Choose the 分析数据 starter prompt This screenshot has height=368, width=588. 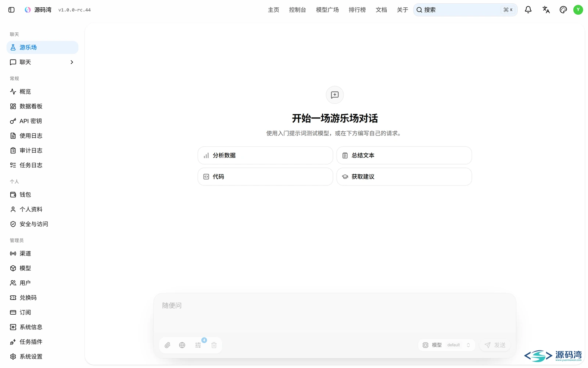pos(265,155)
